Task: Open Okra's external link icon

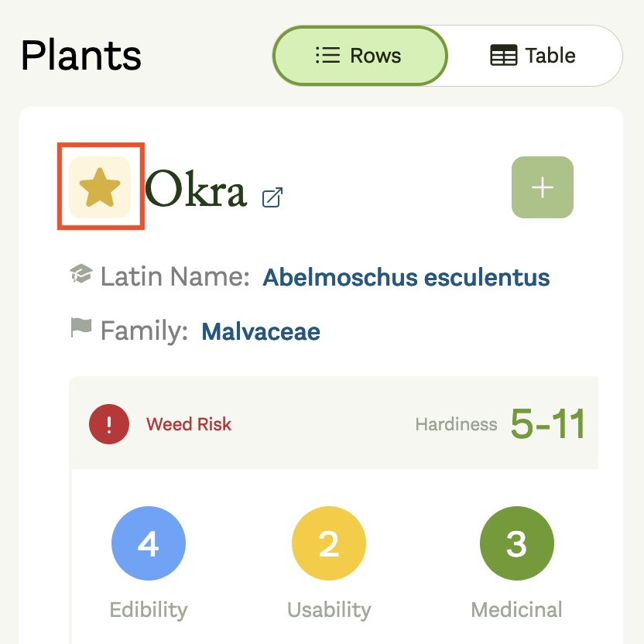Action: coord(272,197)
